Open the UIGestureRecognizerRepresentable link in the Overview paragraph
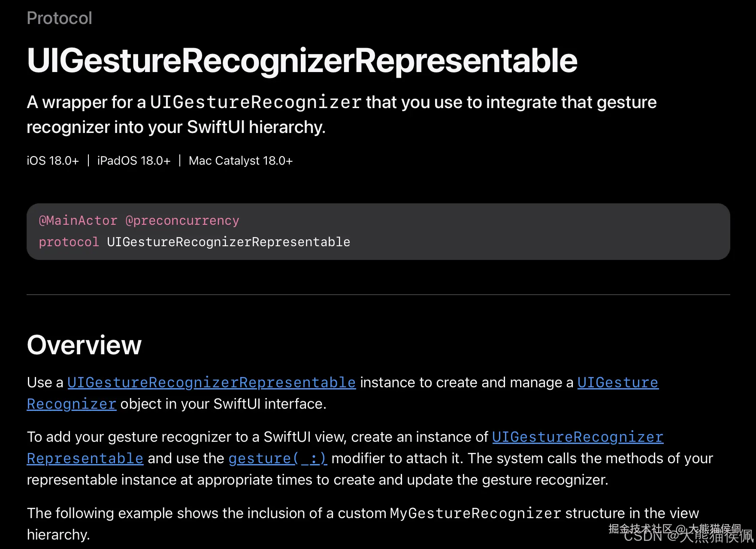Image resolution: width=756 pixels, height=549 pixels. (x=212, y=383)
